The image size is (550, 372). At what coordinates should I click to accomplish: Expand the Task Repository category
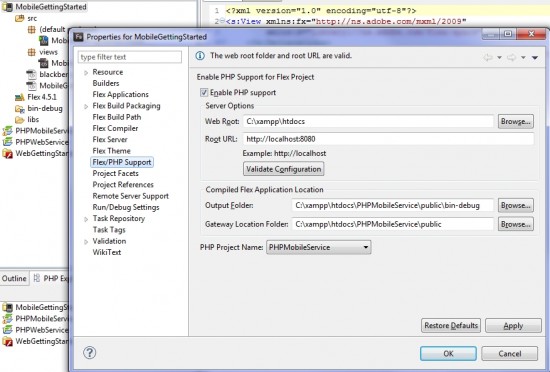(86, 219)
